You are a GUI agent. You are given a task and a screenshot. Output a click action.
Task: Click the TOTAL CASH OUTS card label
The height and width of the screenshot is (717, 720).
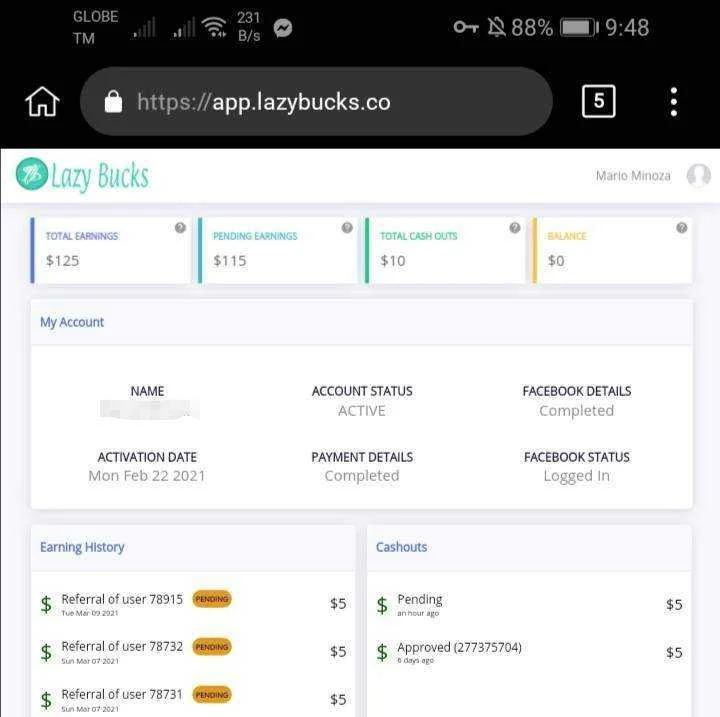(x=419, y=236)
